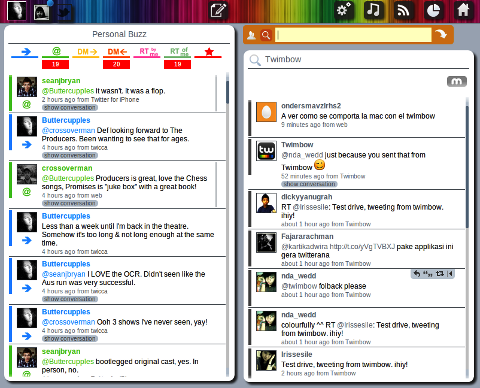Show conversation for crossoverman Producers tweet

coord(70,203)
